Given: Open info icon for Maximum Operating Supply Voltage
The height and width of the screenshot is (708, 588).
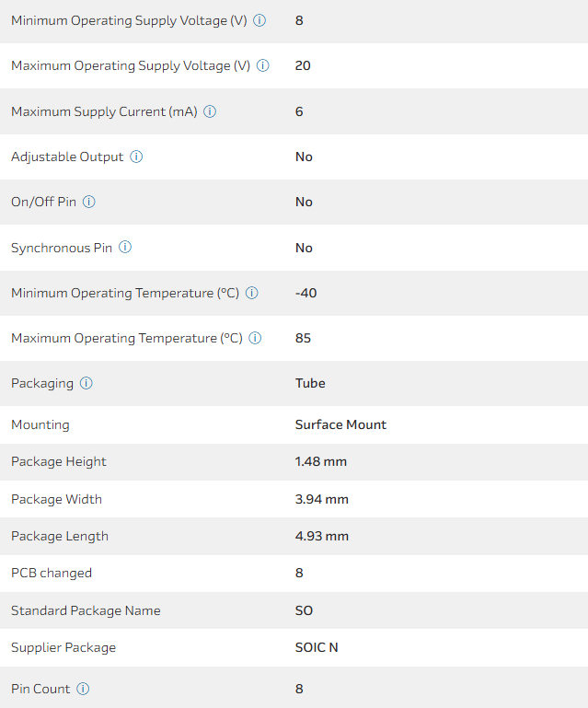Looking at the screenshot, I should click(262, 65).
